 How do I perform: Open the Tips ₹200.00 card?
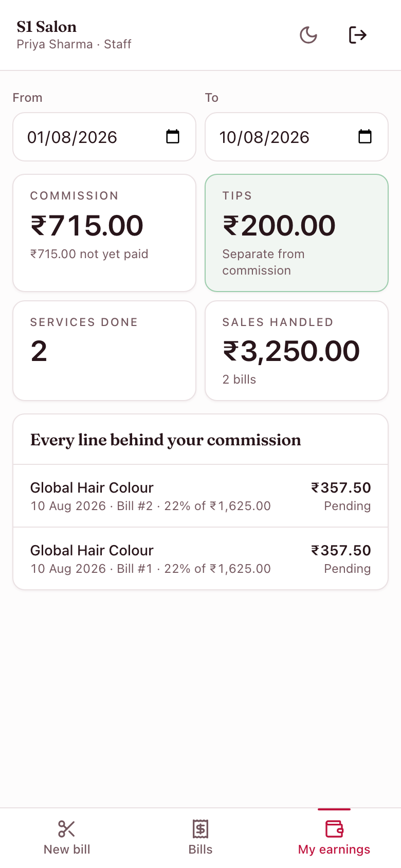297,233
